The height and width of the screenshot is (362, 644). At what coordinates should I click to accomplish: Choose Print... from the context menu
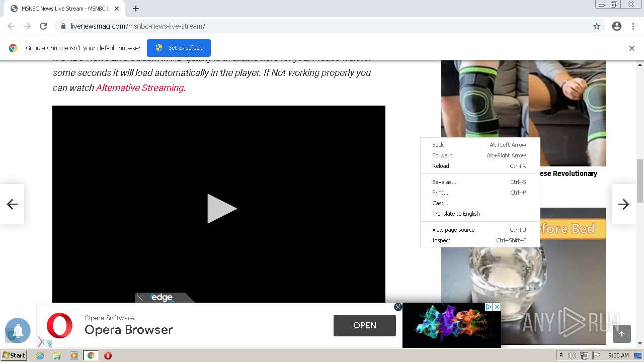480,193
